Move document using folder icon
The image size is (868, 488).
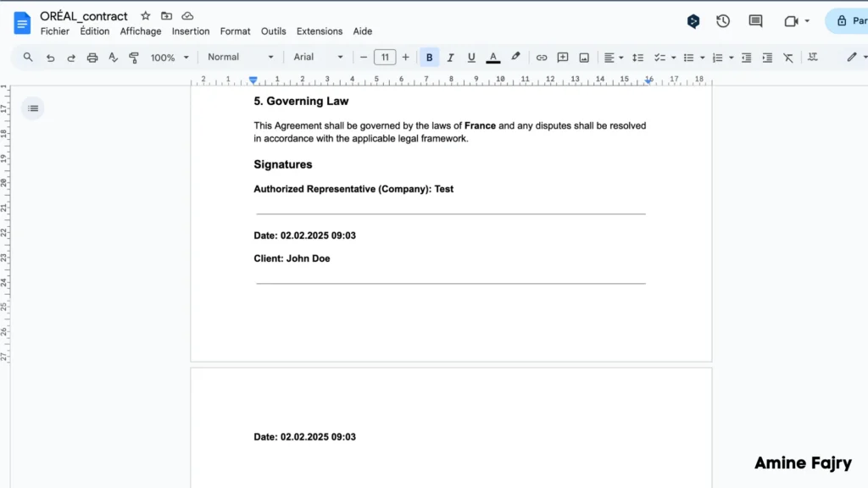(x=166, y=16)
